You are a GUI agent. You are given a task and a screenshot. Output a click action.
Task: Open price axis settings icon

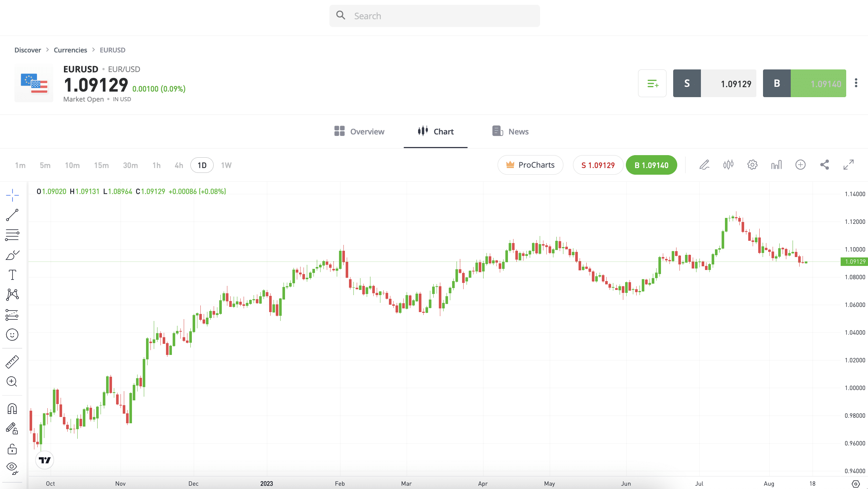pos(855,483)
